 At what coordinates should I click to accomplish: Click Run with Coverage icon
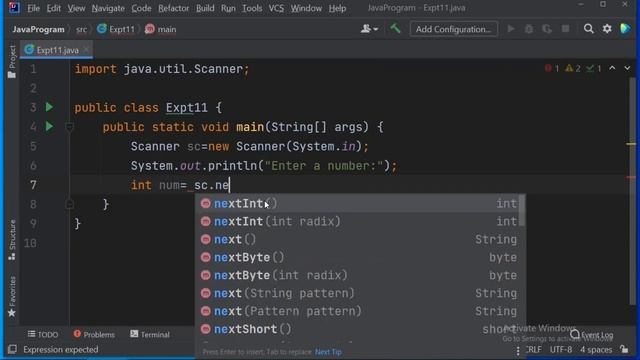pos(547,29)
